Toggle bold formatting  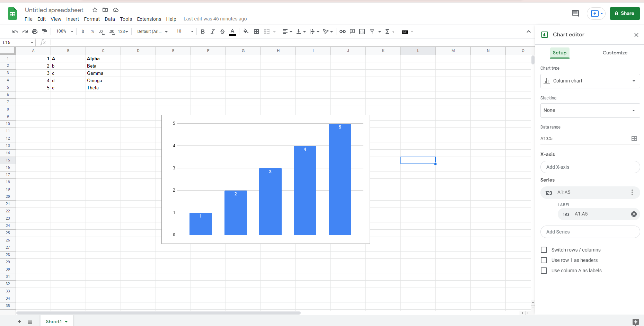pos(203,32)
